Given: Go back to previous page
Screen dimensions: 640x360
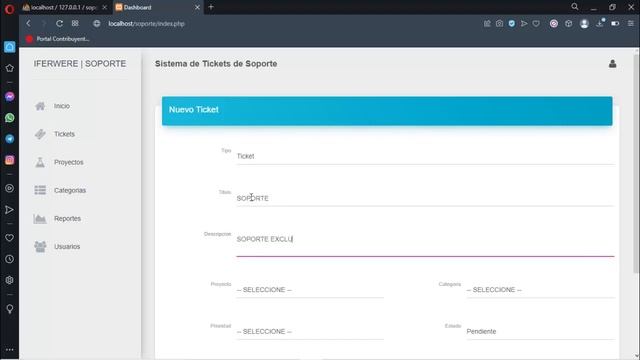Looking at the screenshot, I should (29, 24).
